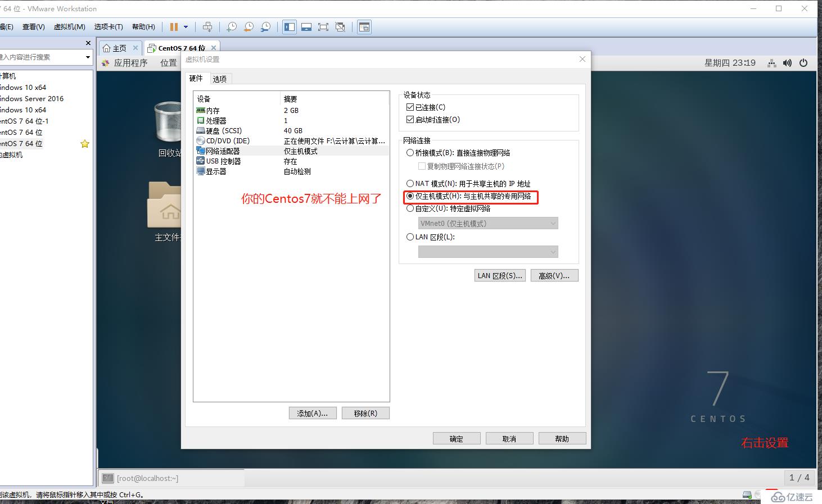Toggle the thumbnail bar view icon
822x504 pixels.
[306, 27]
